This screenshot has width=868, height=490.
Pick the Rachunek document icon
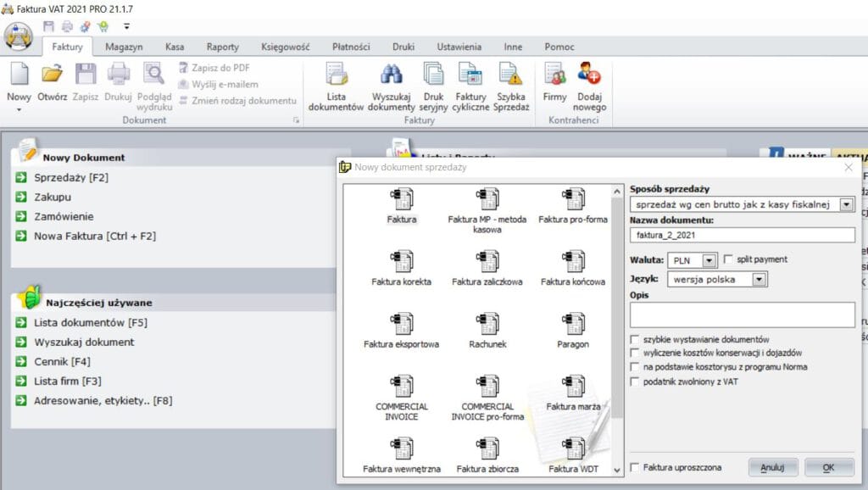tap(487, 331)
